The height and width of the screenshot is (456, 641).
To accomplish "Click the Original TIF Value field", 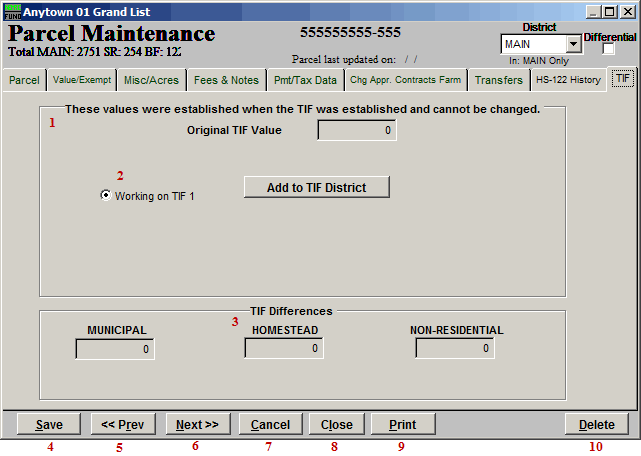I will (x=357, y=131).
